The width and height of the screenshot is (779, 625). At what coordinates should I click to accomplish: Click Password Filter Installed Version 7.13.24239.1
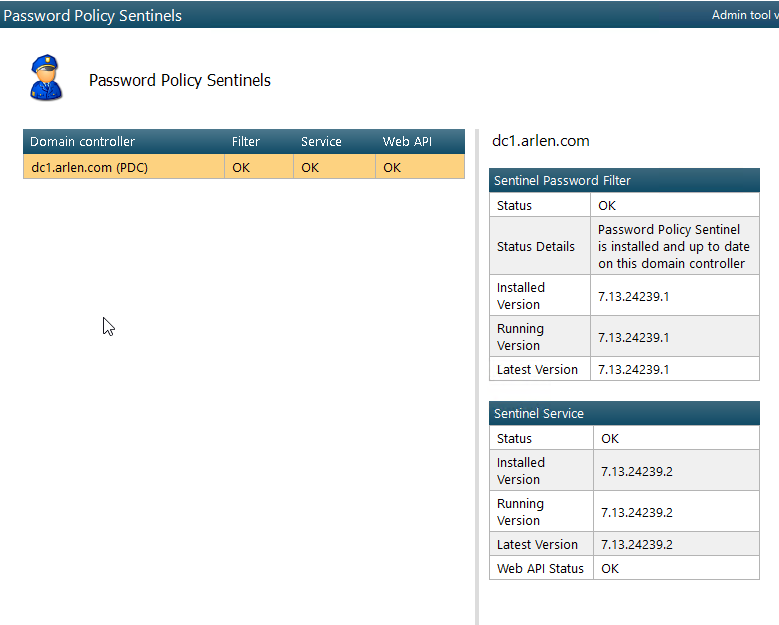coord(633,297)
